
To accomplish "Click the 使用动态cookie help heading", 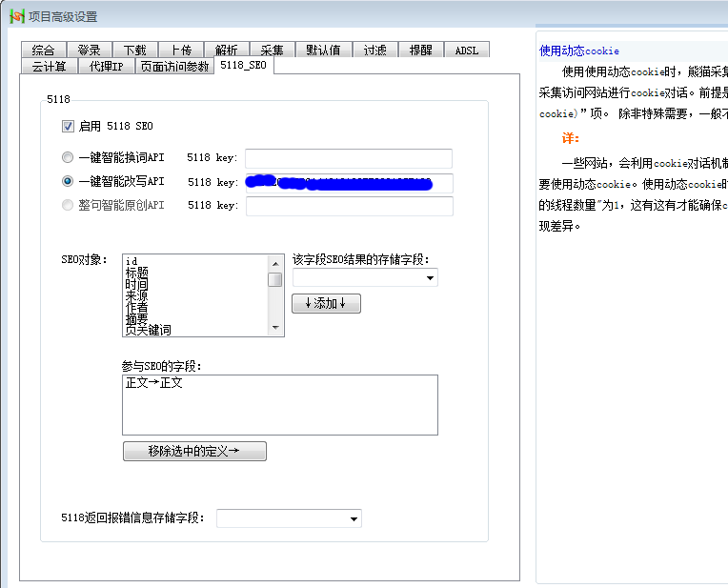I will click(x=579, y=51).
